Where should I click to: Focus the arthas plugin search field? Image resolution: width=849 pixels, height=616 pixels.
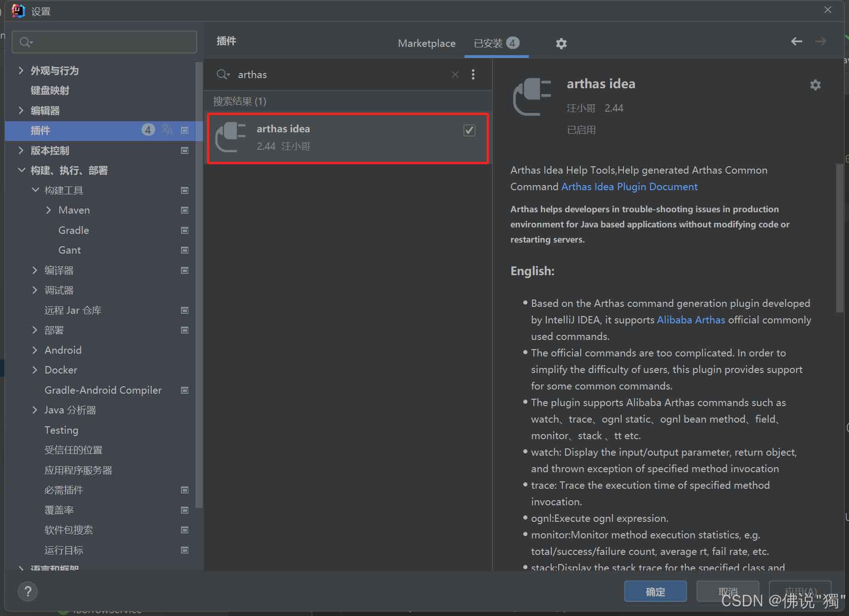[x=342, y=74]
